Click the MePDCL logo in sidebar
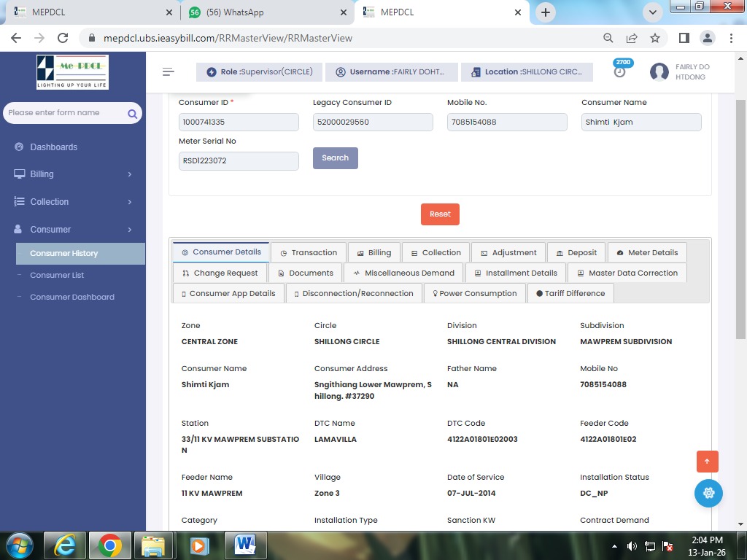 pos(72,72)
